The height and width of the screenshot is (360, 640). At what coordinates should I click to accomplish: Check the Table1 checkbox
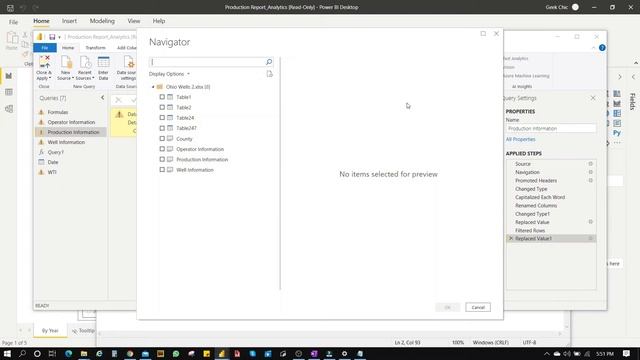point(162,97)
